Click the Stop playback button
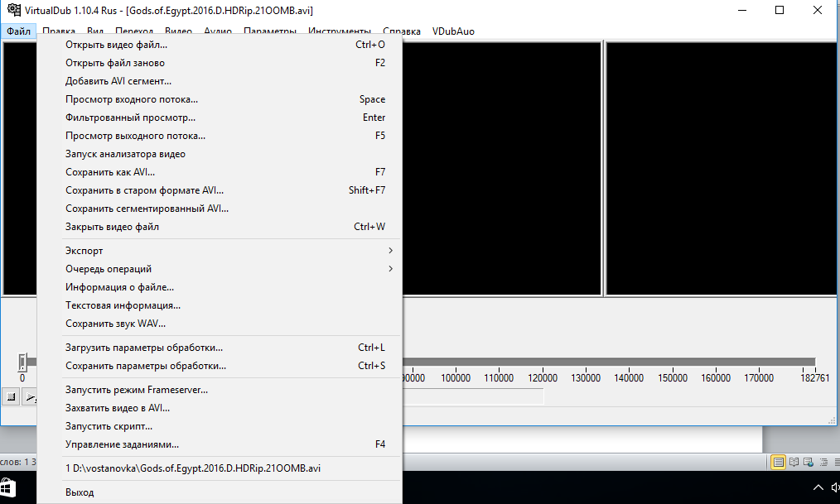This screenshot has width=840, height=504. pyautogui.click(x=11, y=397)
